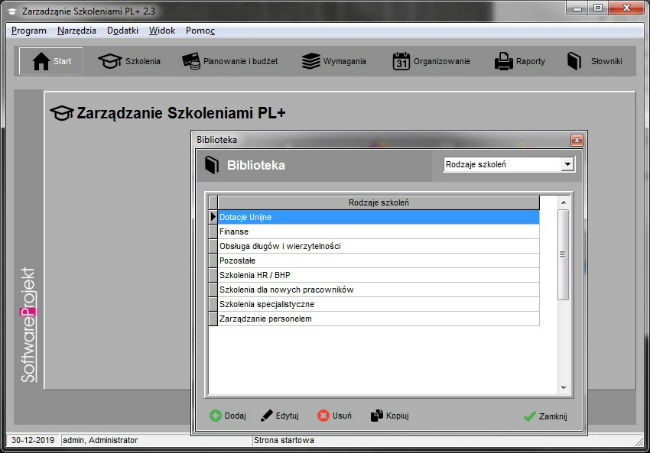Click the scroll up arrow in the list
This screenshot has height=453, width=650.
pyautogui.click(x=563, y=203)
